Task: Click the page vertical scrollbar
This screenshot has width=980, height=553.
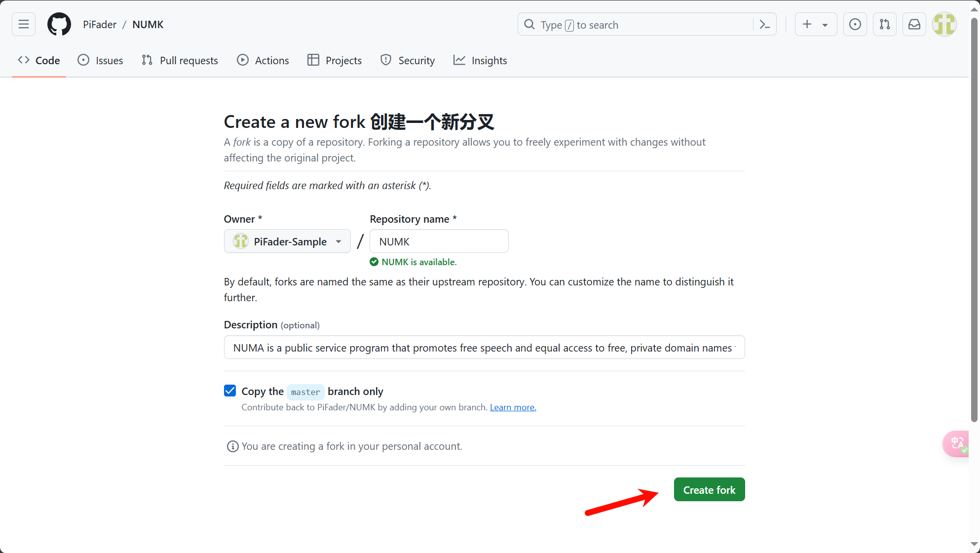Action: point(974,220)
